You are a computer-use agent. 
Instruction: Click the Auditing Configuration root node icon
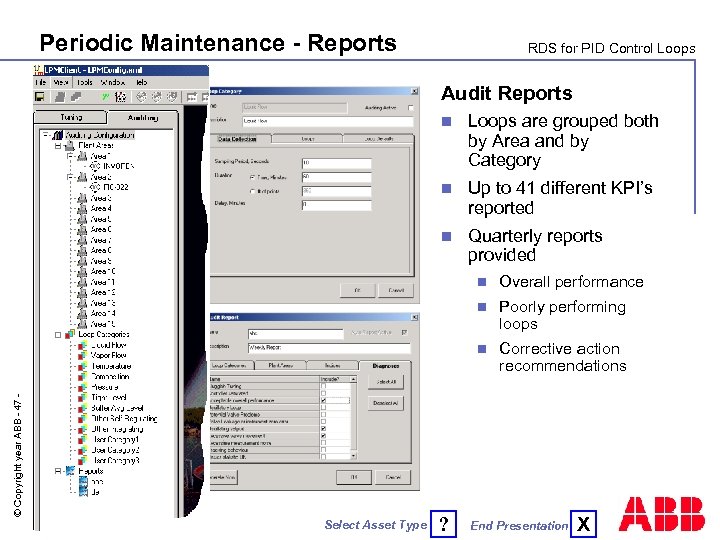(x=57, y=135)
